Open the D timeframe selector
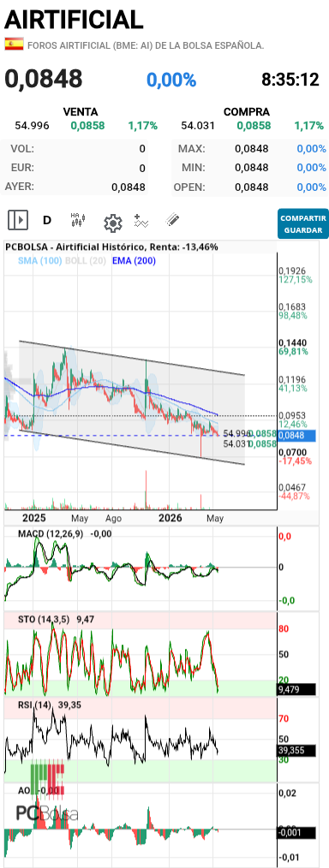The width and height of the screenshot is (329, 868). (47, 220)
